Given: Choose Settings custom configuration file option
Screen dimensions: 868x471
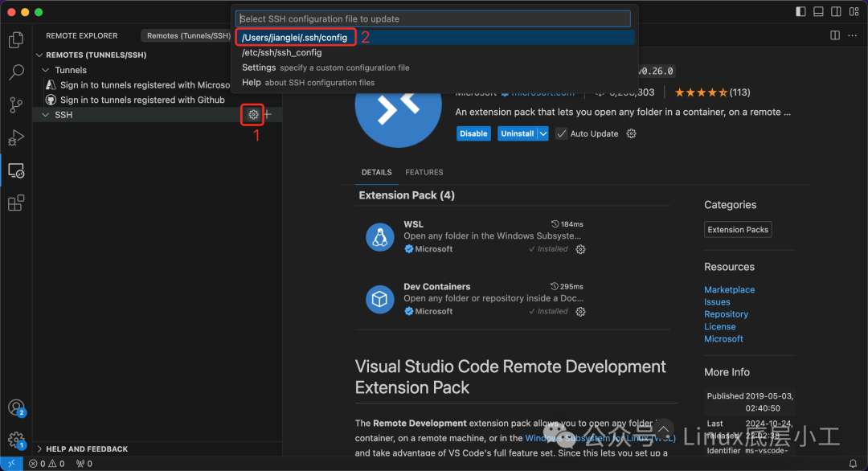Looking at the screenshot, I should (x=435, y=68).
